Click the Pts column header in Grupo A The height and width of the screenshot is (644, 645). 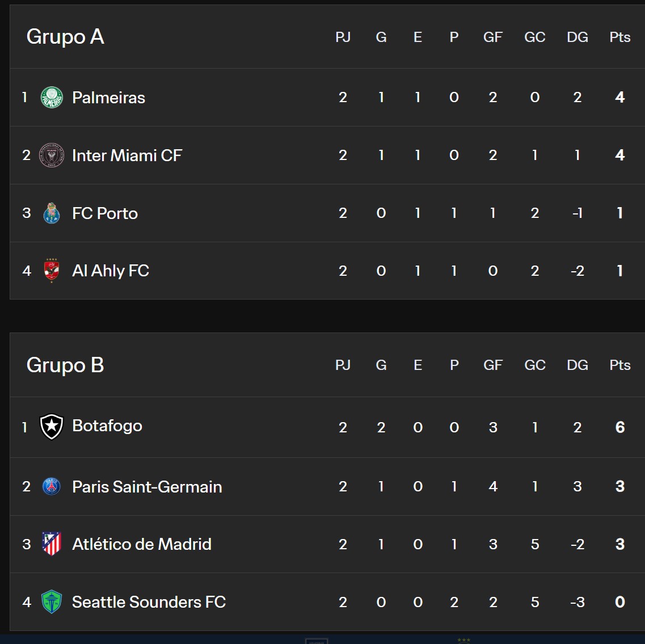620,37
